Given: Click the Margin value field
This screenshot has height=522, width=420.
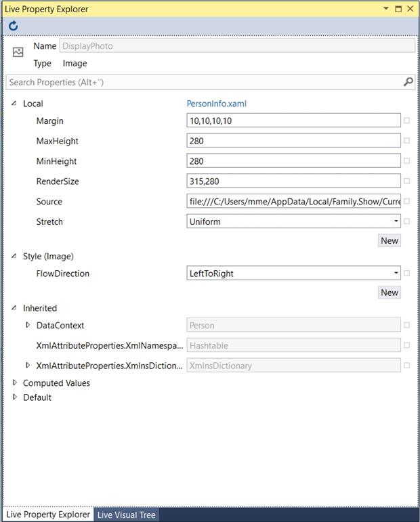Looking at the screenshot, I should pyautogui.click(x=293, y=121).
